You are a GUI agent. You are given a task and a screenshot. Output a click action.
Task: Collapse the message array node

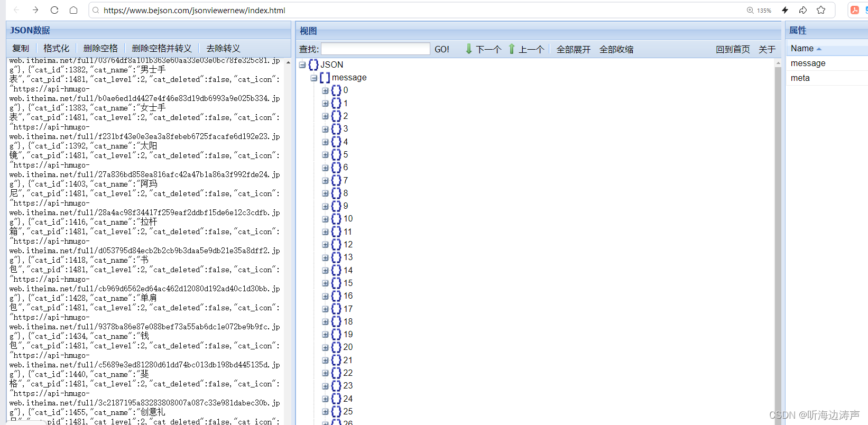pyautogui.click(x=314, y=78)
